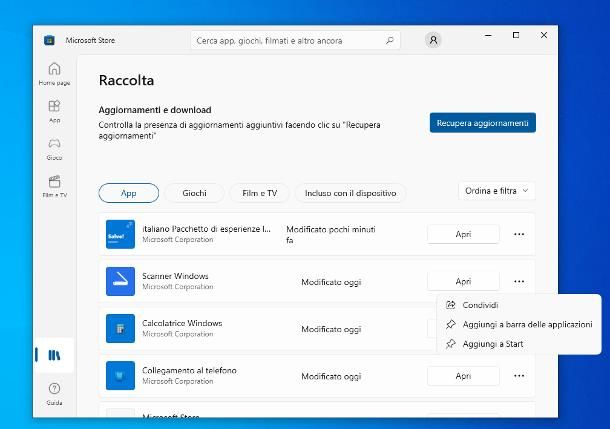The width and height of the screenshot is (610, 429).
Task: Switch to the Giochi filter tab
Action: click(194, 193)
